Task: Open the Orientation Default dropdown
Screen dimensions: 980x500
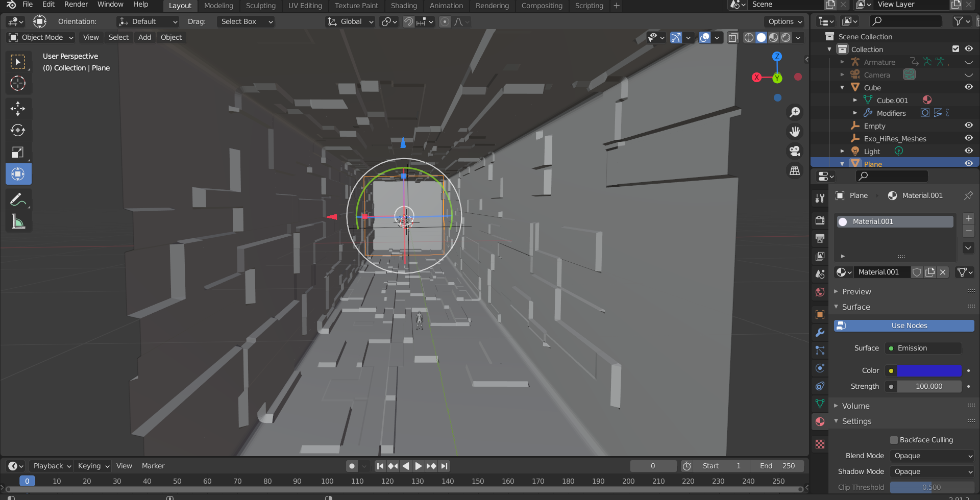Action: pos(148,21)
